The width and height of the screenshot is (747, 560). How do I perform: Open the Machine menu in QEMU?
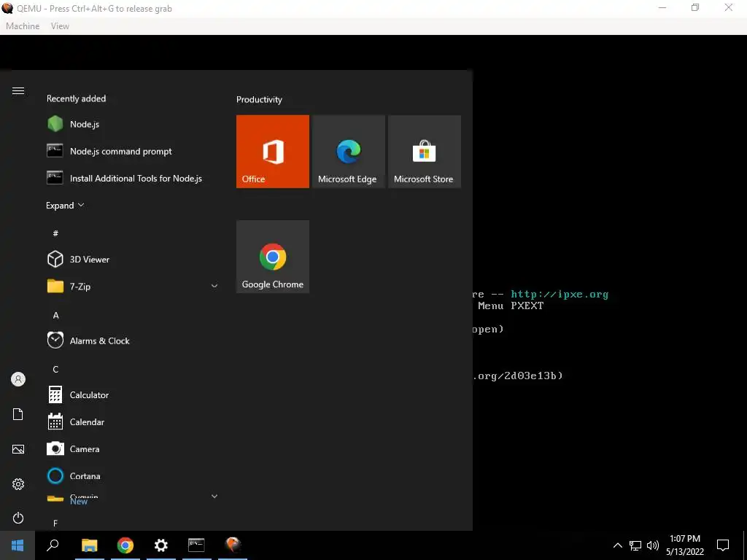[23, 26]
